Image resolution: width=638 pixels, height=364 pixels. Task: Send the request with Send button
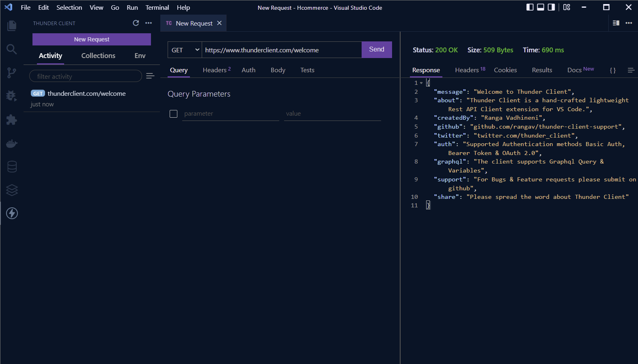point(377,50)
